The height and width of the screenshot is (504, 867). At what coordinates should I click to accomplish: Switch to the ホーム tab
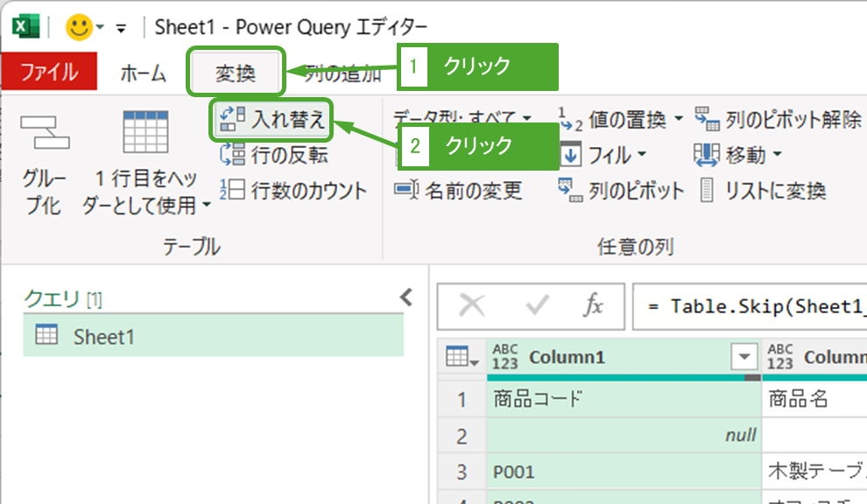coord(143,73)
